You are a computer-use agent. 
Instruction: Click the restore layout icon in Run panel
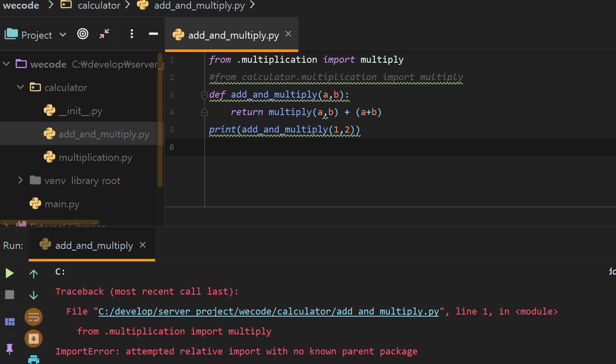tap(10, 322)
